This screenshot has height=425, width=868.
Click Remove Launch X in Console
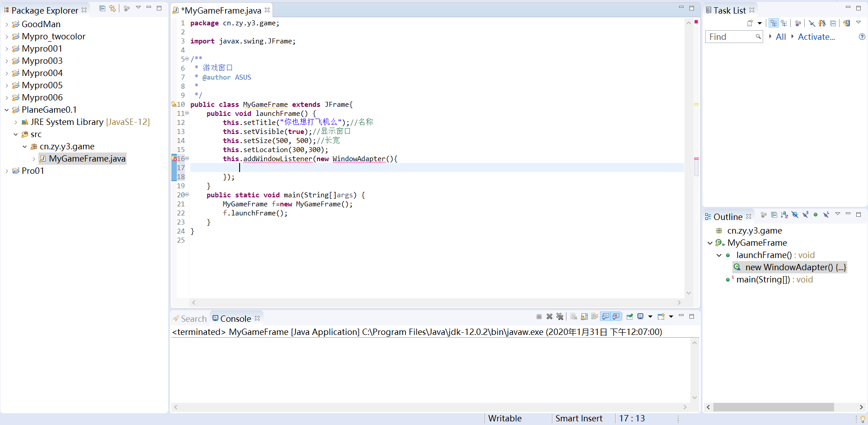point(549,316)
